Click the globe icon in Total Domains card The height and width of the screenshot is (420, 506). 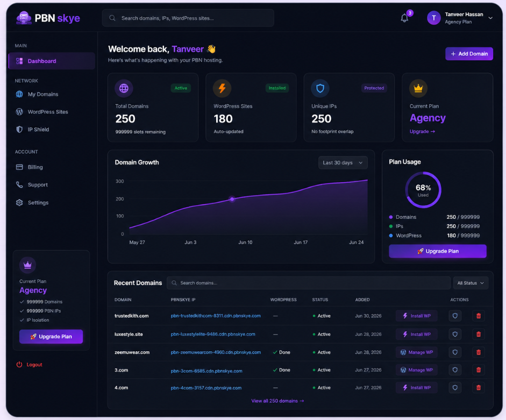click(124, 88)
